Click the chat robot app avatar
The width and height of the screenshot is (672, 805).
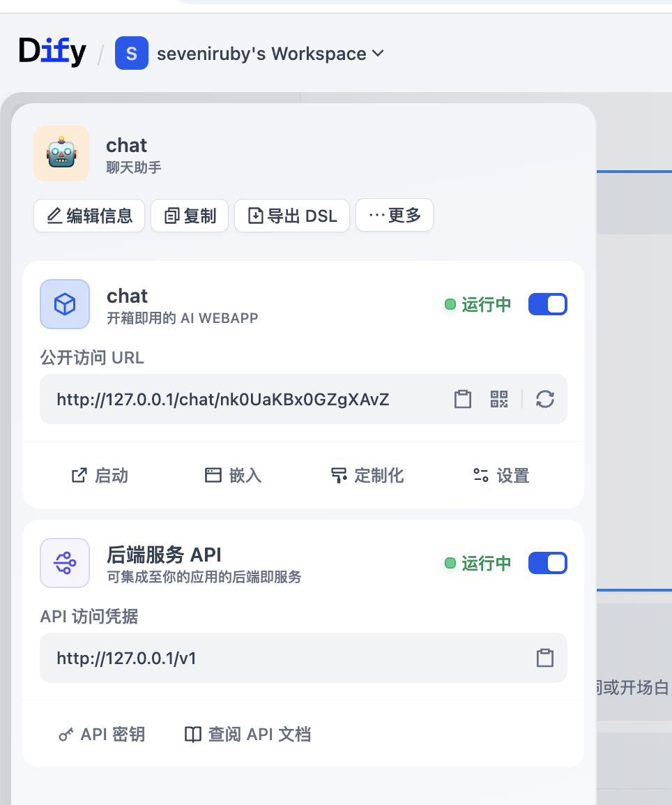61,153
